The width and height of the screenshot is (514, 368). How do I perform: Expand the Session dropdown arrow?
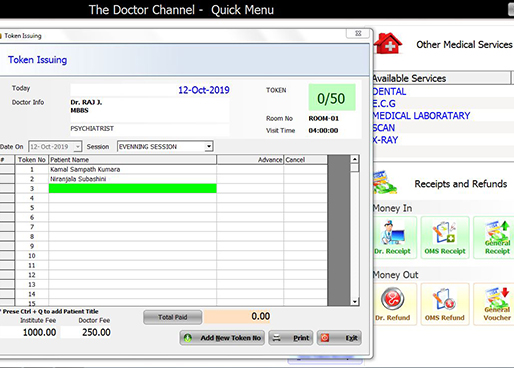tap(209, 146)
